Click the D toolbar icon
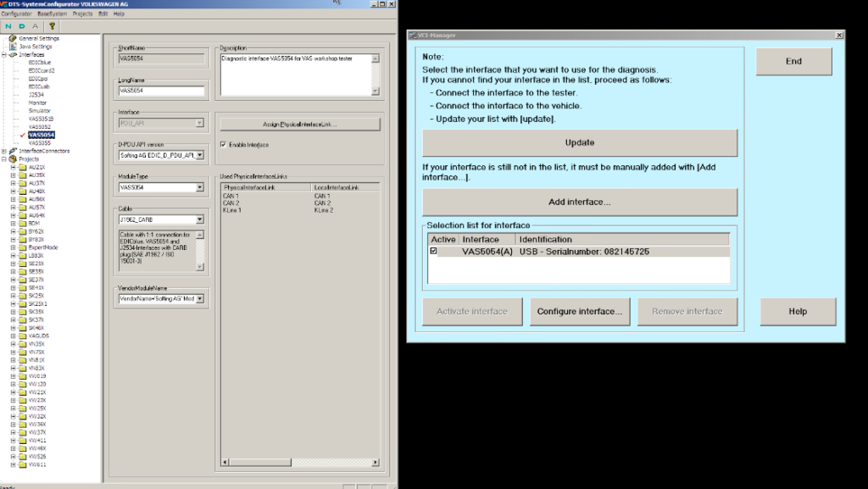The width and height of the screenshot is (868, 489). click(21, 25)
